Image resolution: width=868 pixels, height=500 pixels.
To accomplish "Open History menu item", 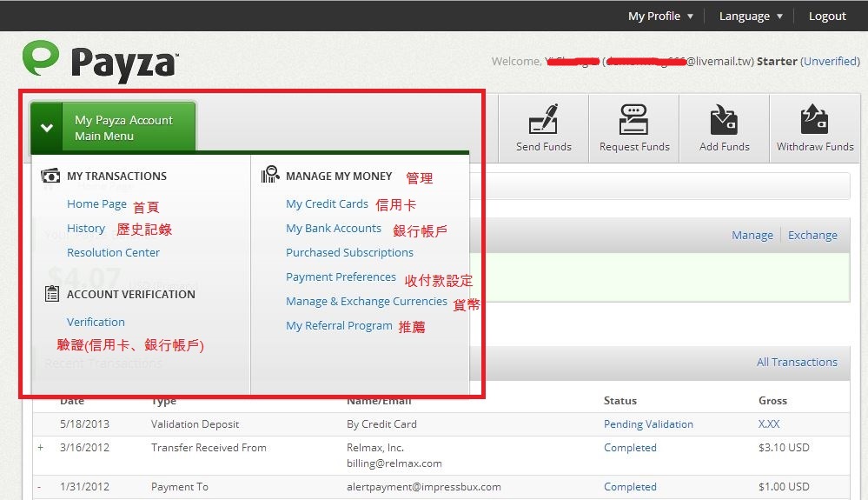I will (x=86, y=228).
